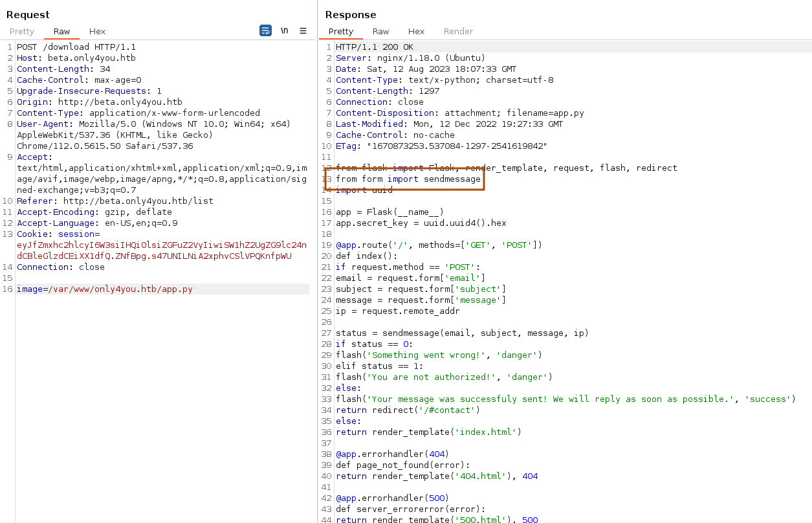The image size is (812, 523).
Task: Switch Response view to Raw tab
Action: [380, 31]
